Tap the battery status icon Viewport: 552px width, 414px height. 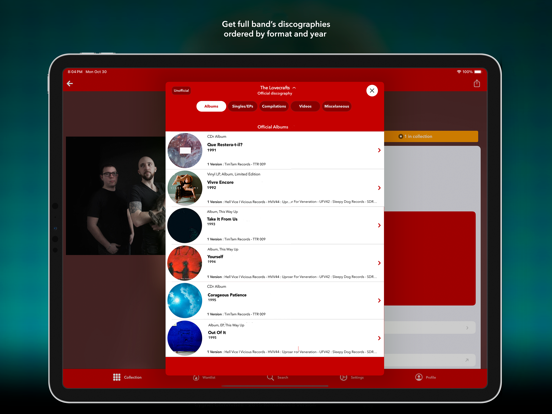(x=478, y=72)
